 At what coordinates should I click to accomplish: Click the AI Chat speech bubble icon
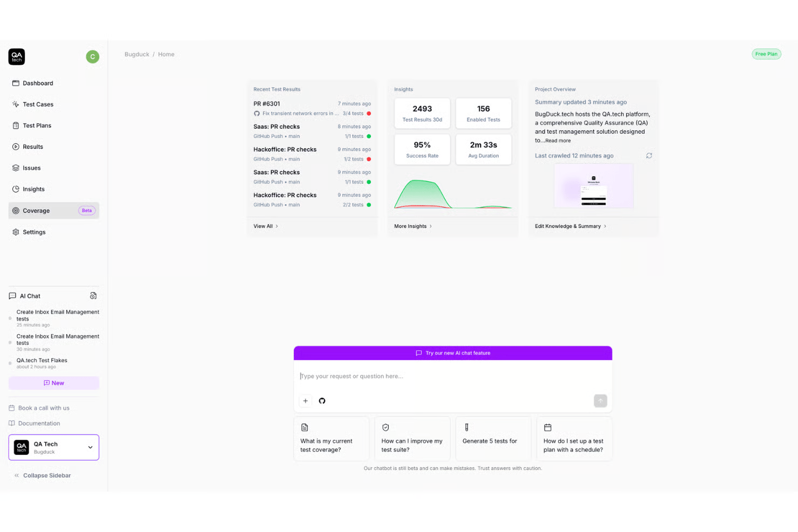point(12,296)
